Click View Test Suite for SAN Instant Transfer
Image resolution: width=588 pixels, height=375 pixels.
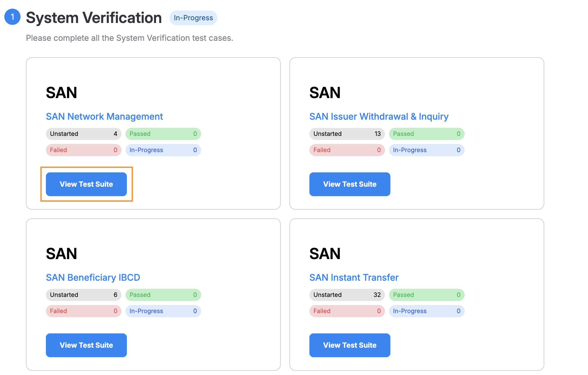[x=350, y=345]
